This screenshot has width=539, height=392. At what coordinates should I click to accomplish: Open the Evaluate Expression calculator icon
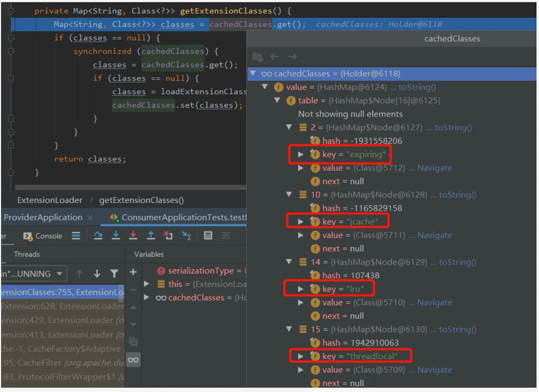(208, 235)
